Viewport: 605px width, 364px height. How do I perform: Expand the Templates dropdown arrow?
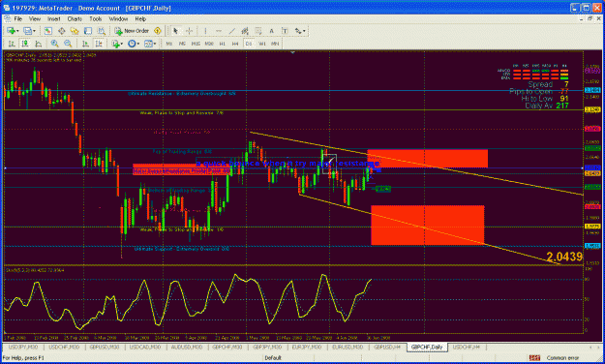(x=155, y=44)
